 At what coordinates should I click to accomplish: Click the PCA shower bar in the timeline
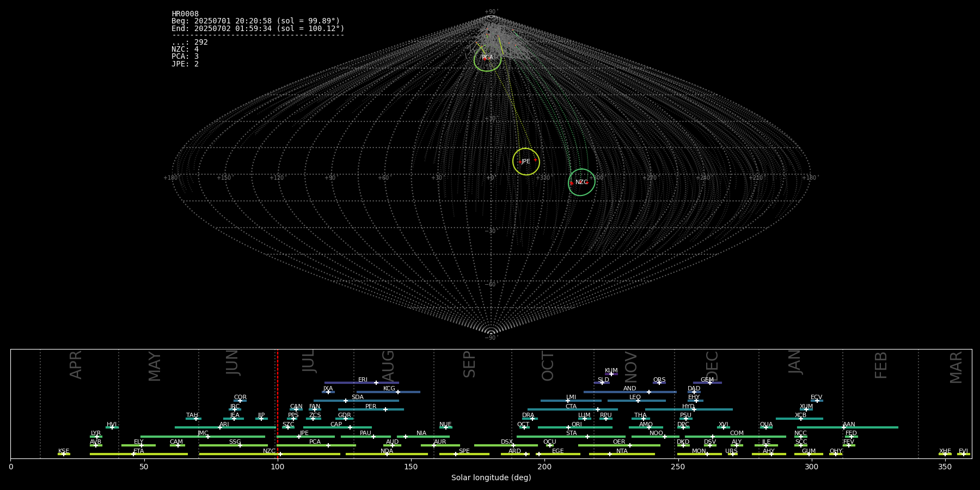316,445
